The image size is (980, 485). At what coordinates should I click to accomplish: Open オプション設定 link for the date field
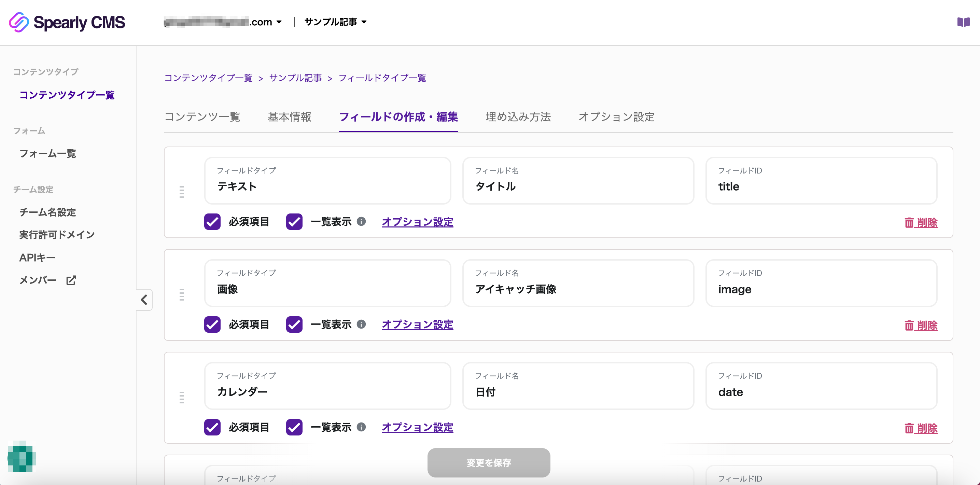(x=417, y=427)
